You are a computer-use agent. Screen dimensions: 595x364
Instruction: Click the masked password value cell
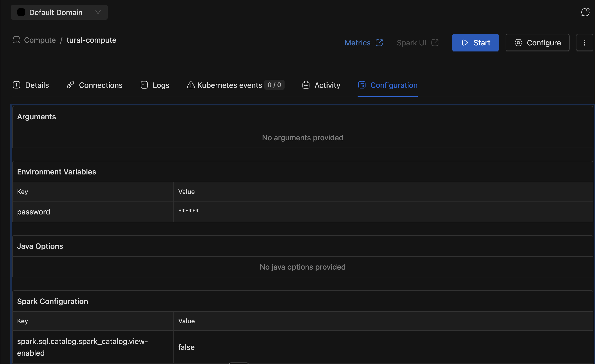[189, 211]
